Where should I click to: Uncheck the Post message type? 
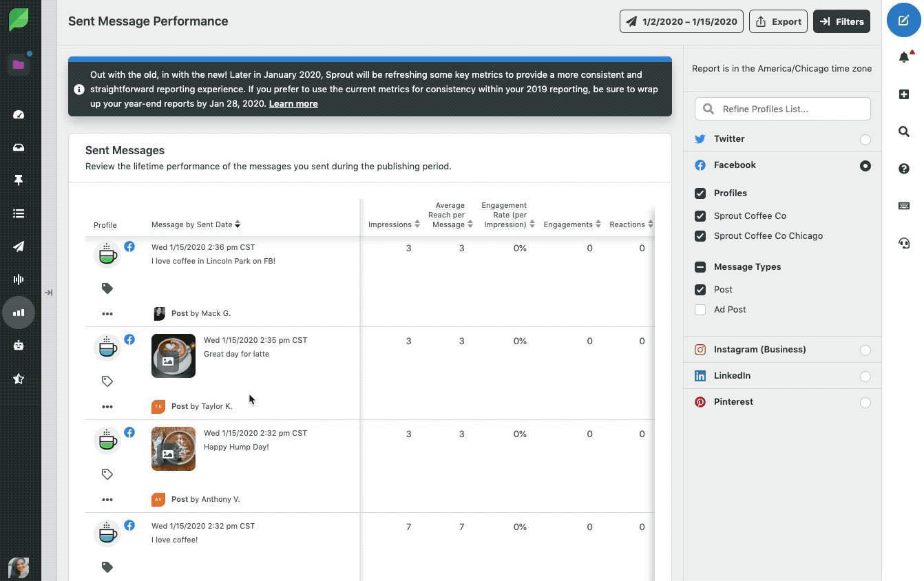tap(700, 290)
